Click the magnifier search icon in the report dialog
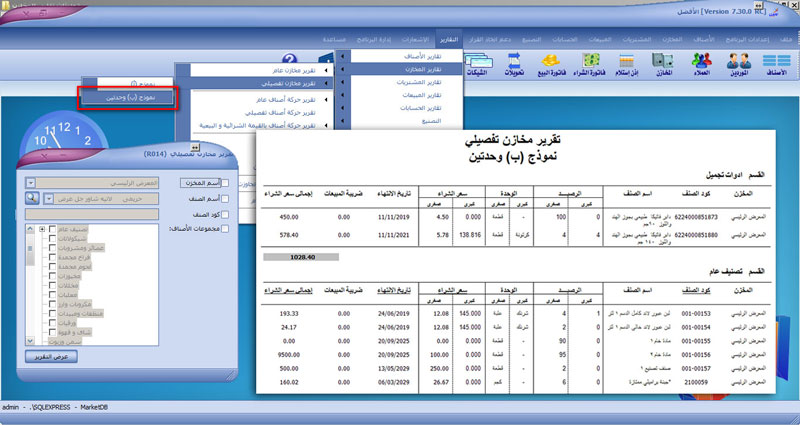This screenshot has width=800, height=425. [32, 198]
